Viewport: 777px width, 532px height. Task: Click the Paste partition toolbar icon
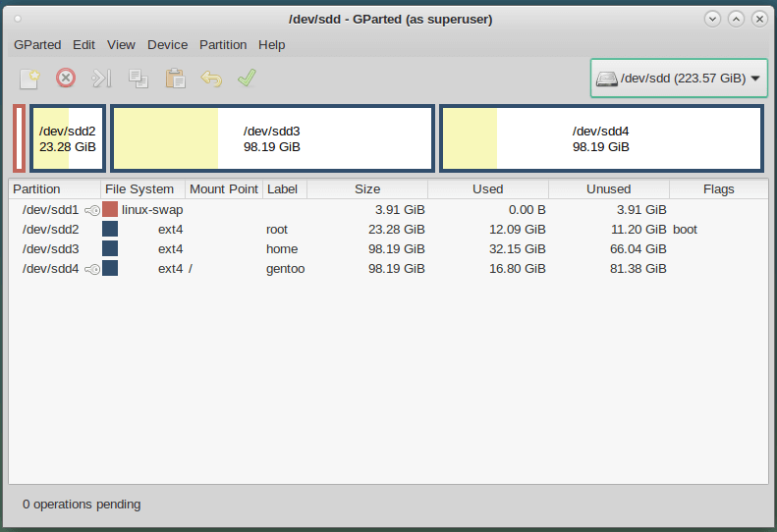(x=175, y=79)
